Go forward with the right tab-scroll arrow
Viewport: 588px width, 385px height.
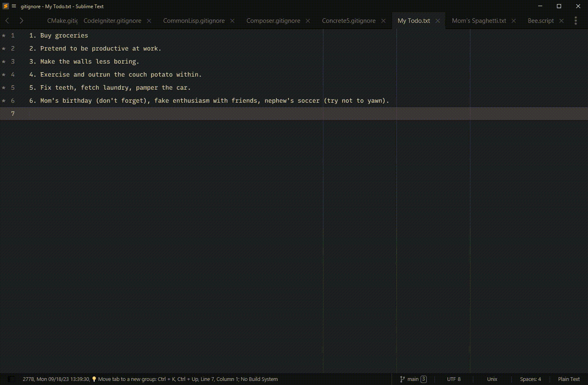(x=21, y=20)
